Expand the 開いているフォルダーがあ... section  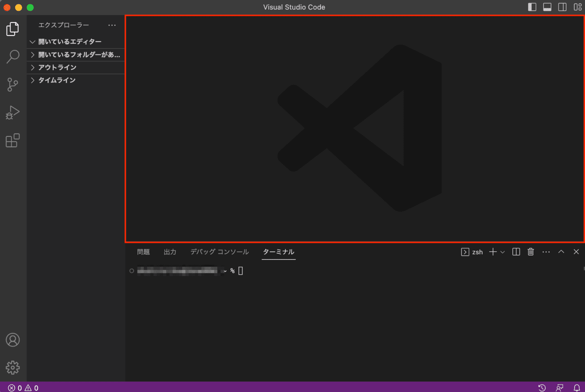pos(76,55)
